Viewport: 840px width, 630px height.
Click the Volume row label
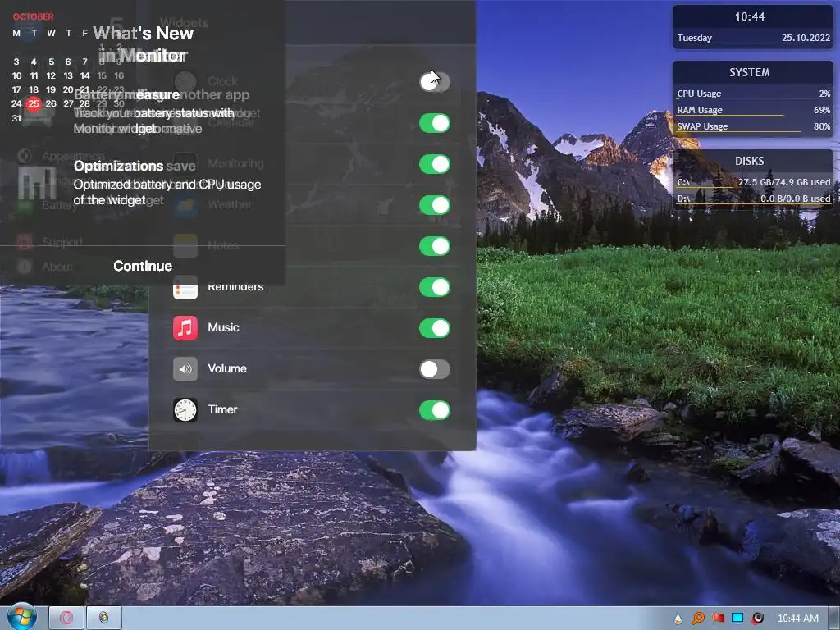click(227, 368)
